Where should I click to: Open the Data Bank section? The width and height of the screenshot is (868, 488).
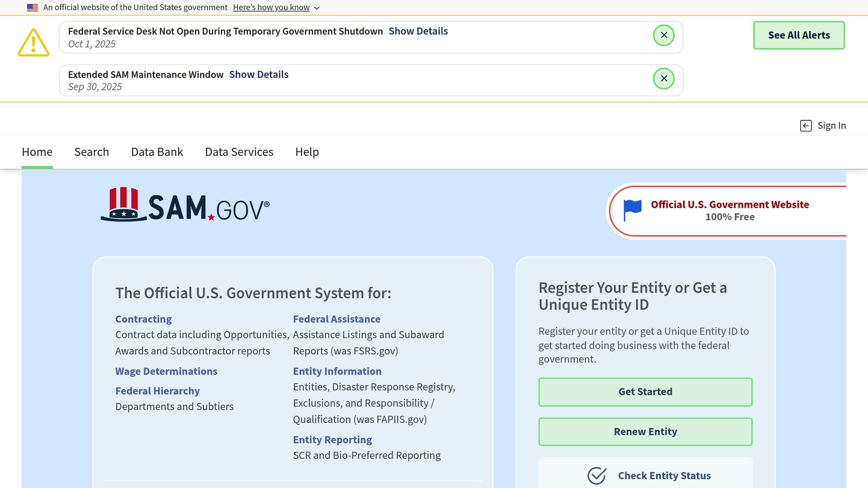pyautogui.click(x=156, y=152)
